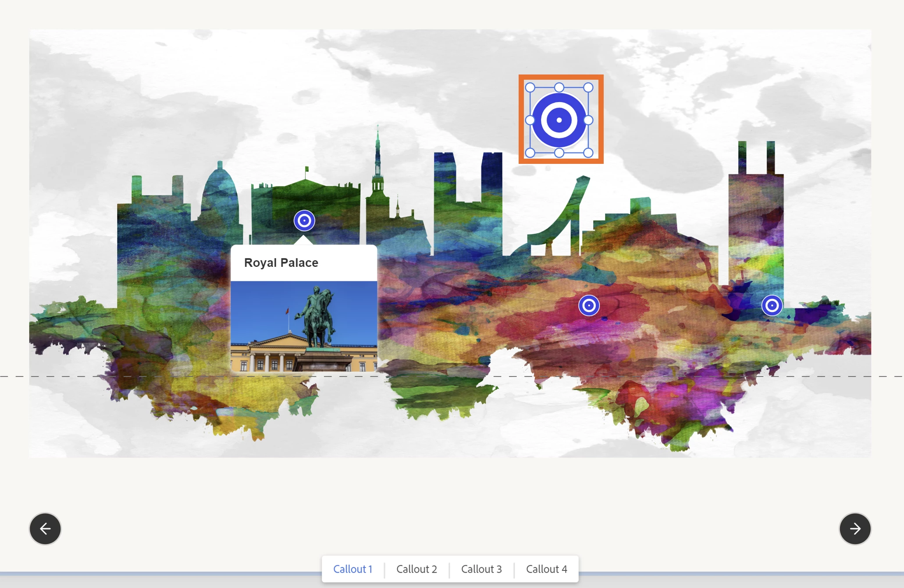Viewport: 904px width, 588px height.
Task: Advance to the next slide with the right arrow
Action: [854, 528]
